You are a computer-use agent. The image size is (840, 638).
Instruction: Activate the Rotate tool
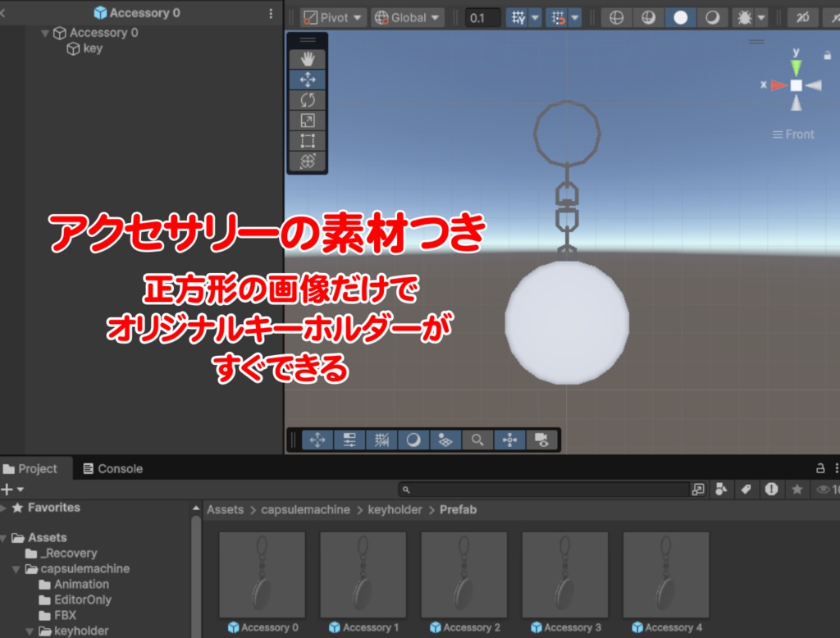click(x=309, y=99)
